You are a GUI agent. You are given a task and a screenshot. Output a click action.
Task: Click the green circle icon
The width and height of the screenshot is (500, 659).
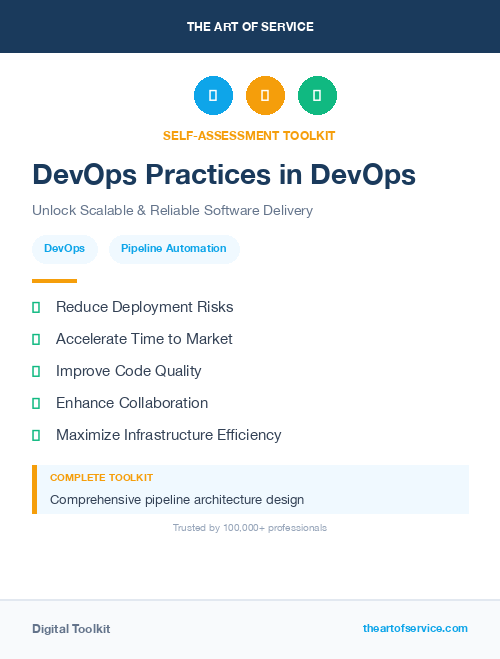317,95
